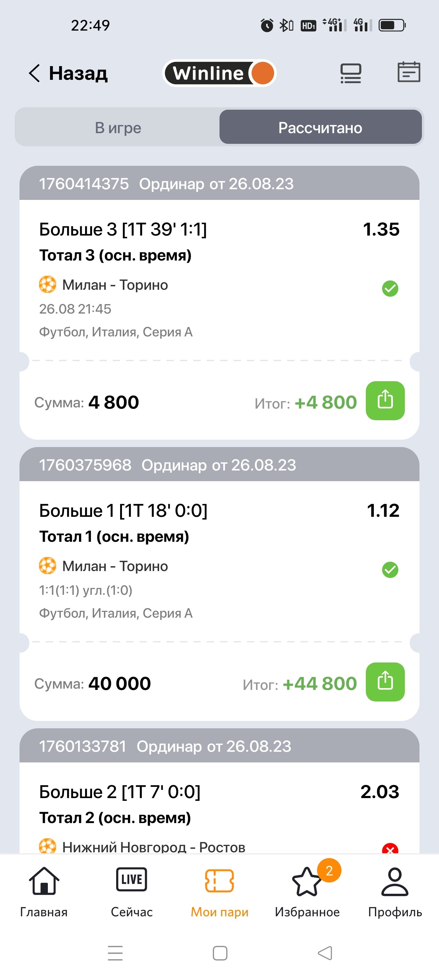The height and width of the screenshot is (980, 439).
Task: Switch to the В игре tab
Action: 118,128
